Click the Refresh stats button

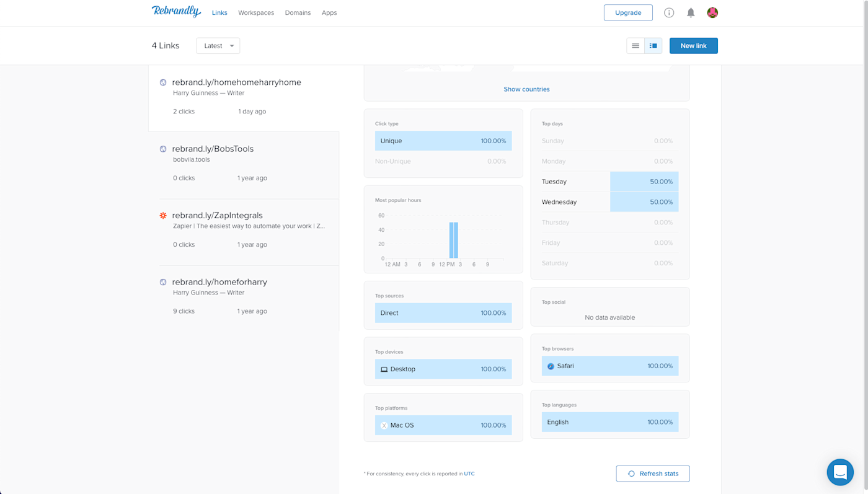click(653, 474)
